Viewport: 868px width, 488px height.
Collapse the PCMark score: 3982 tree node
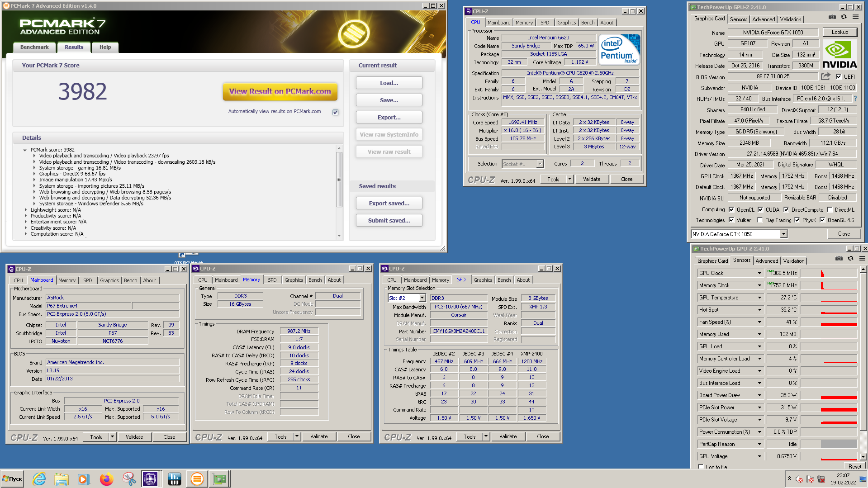click(25, 150)
